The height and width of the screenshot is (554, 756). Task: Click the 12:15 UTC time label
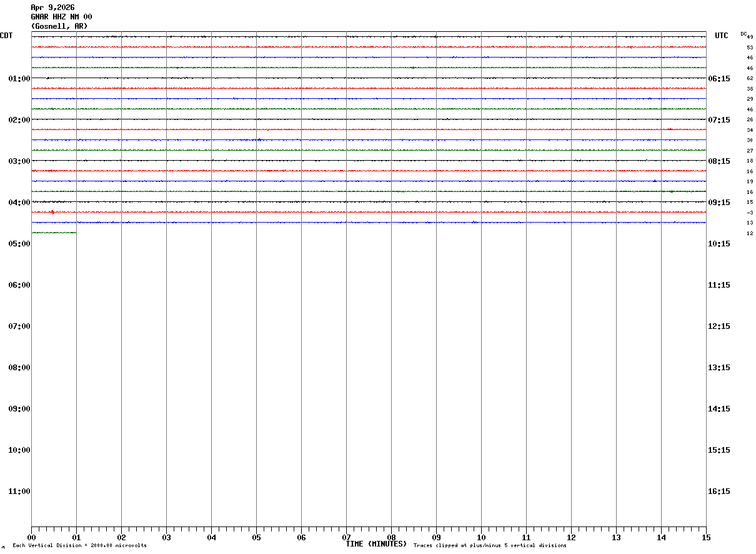(x=719, y=326)
